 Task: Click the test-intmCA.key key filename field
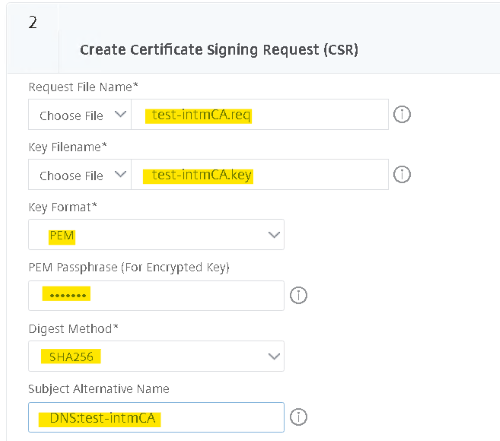click(260, 175)
